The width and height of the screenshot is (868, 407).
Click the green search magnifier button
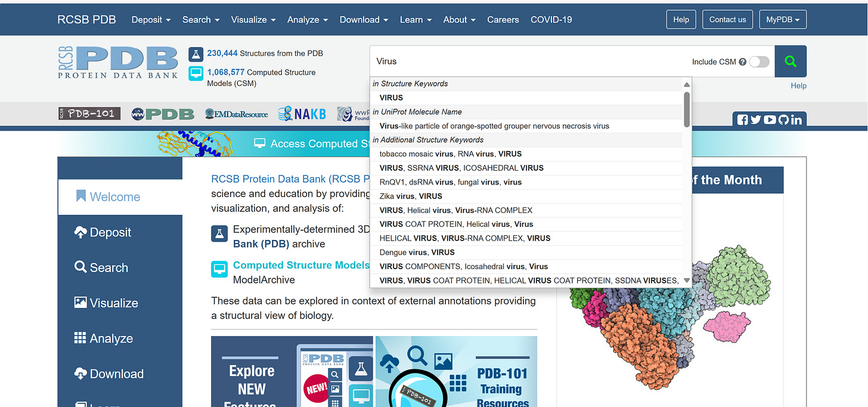tap(790, 61)
